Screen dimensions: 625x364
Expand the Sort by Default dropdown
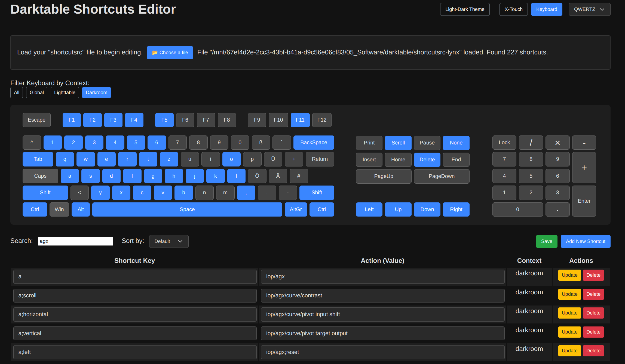coord(168,241)
